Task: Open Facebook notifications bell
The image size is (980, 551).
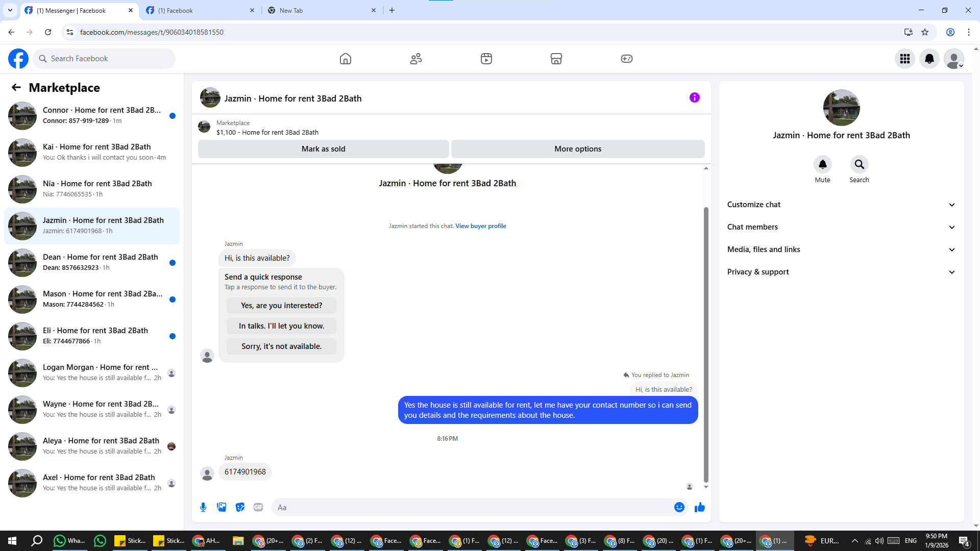Action: (x=929, y=59)
